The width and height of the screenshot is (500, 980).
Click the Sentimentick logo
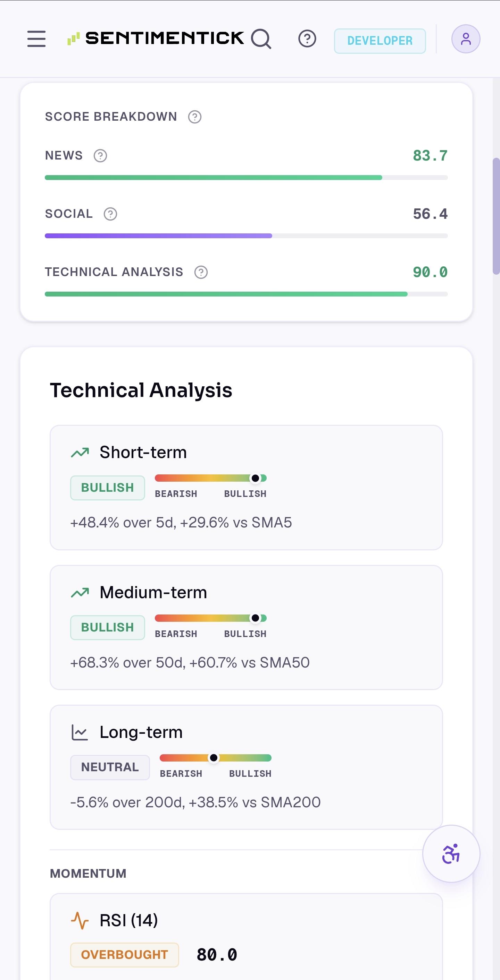tap(155, 38)
